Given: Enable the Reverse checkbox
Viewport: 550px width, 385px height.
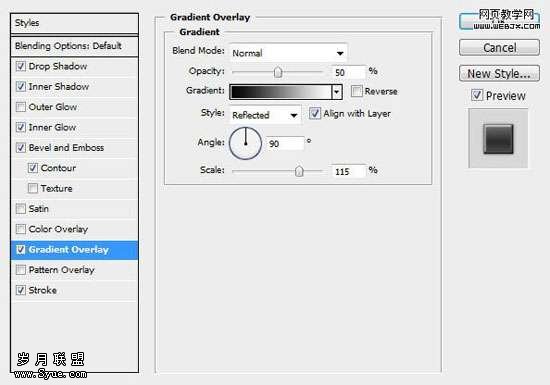Looking at the screenshot, I should (x=356, y=91).
